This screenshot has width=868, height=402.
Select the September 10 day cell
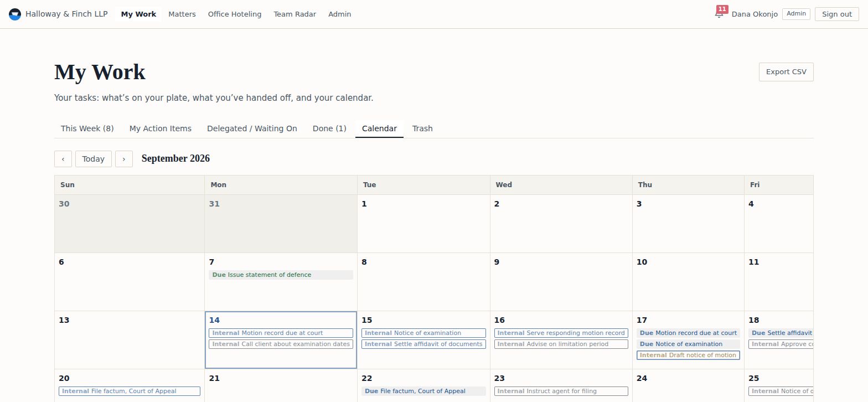pos(688,282)
